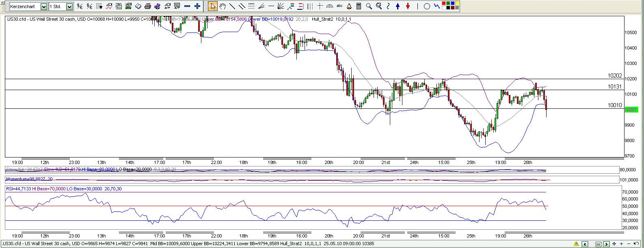Select the colored bracket levels tool
The image size is (644, 248).
pos(300,6)
